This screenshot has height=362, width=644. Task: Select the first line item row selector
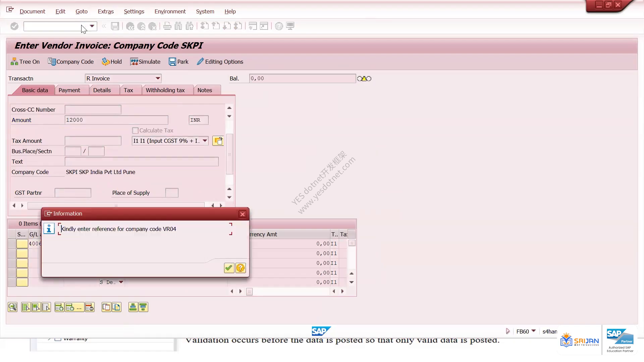12,244
